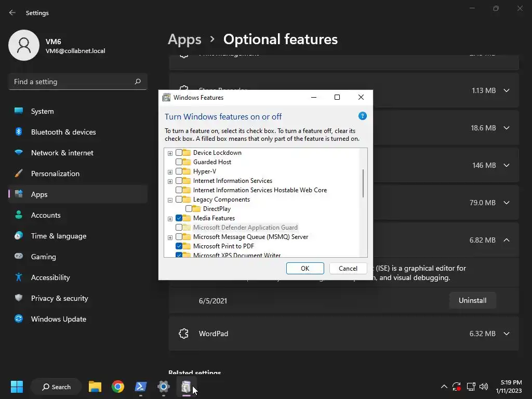Expand the Hyper-V tree node
The image size is (532, 399).
pos(170,172)
